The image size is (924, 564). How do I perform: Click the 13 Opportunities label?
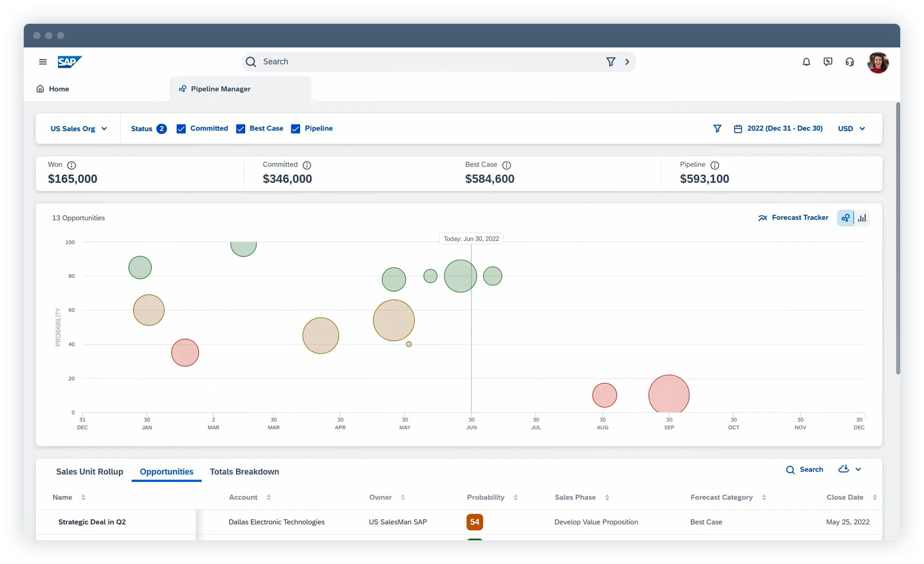point(79,218)
